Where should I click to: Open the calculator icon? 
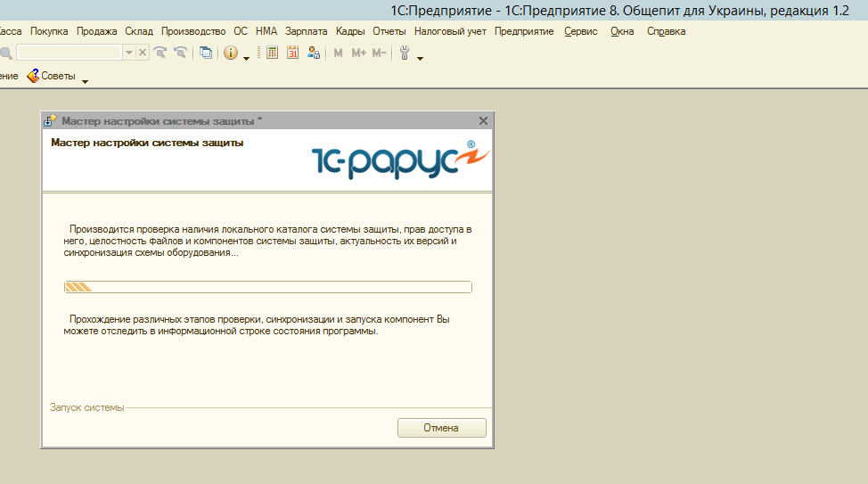pos(273,53)
